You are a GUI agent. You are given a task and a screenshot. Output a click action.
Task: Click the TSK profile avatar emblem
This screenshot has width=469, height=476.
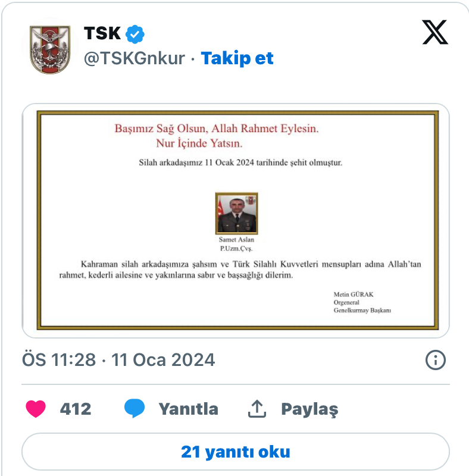pyautogui.click(x=50, y=49)
